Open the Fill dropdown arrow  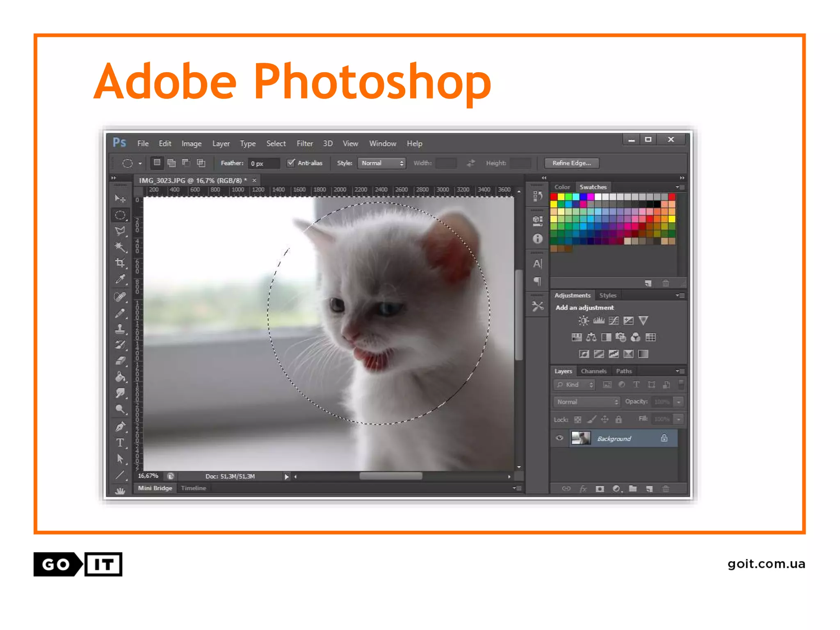click(x=678, y=419)
